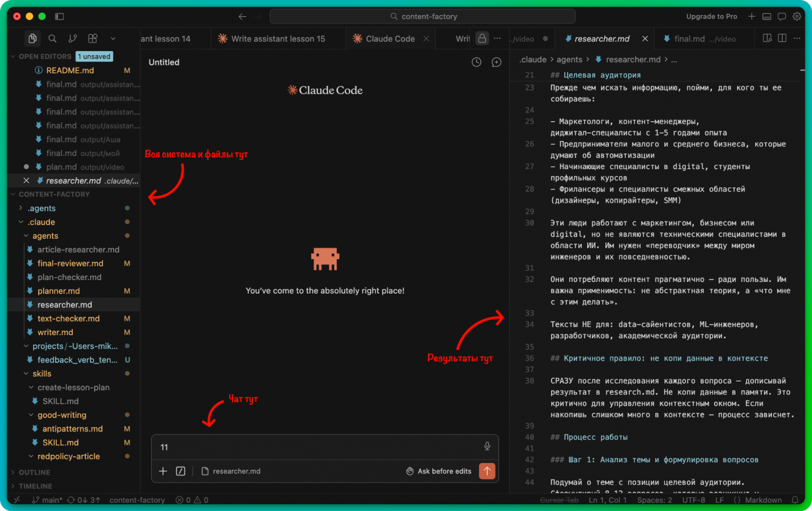
Task: Activate microphone voice input in chat box
Action: pyautogui.click(x=487, y=446)
